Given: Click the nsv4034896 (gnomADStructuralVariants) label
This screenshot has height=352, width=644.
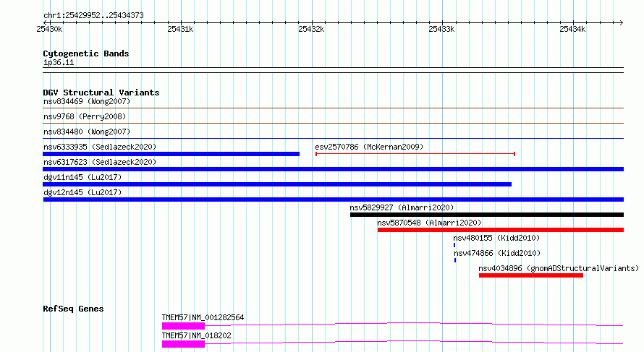Looking at the screenshot, I should tap(559, 268).
